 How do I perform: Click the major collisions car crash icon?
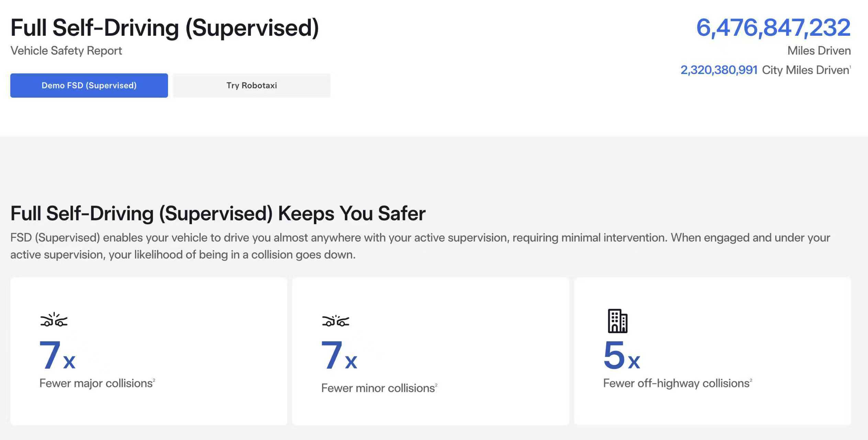[x=54, y=320]
